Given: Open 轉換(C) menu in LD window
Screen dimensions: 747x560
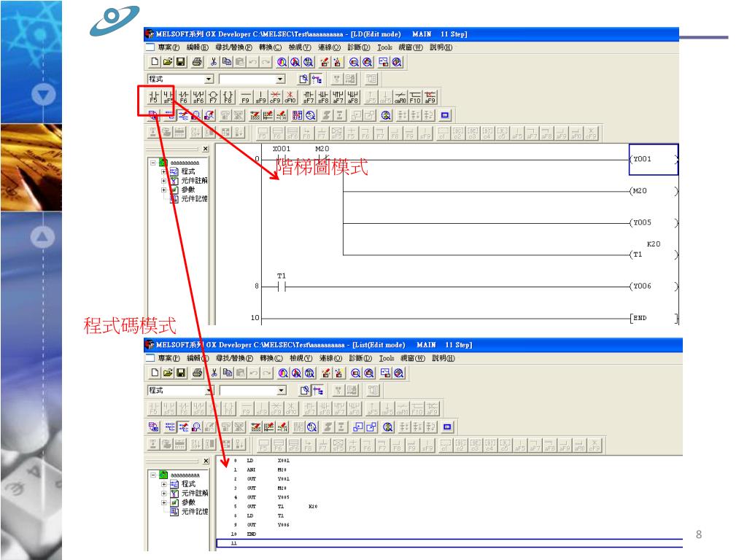Looking at the screenshot, I should 270,47.
